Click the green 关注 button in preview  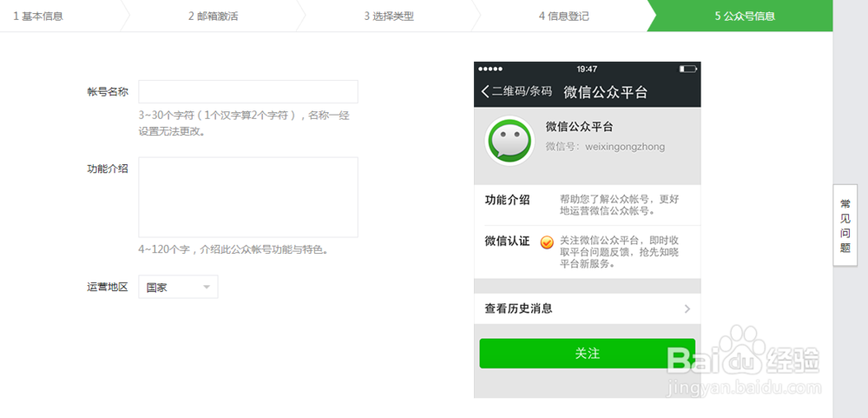click(588, 353)
